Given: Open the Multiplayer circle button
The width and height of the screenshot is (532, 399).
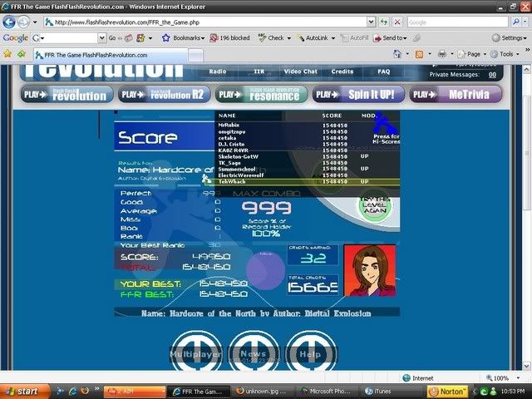Looking at the screenshot, I should point(195,354).
